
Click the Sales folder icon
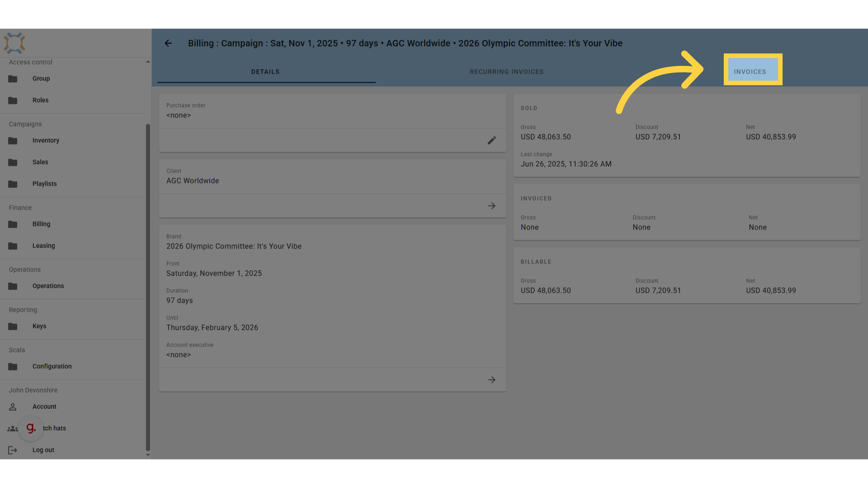point(13,162)
